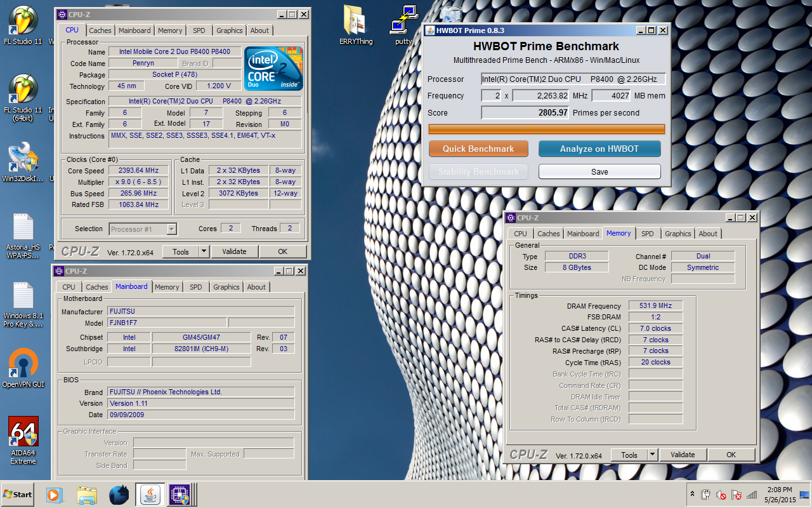Click the network signal tray icon
Screen dimensions: 812x508
[752, 495]
